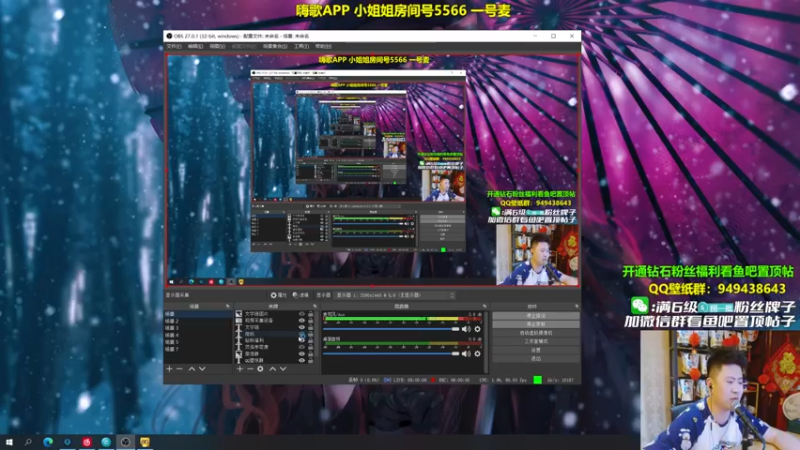Open the yellow app on the taskbar
Viewport: 800px width, 450px height.
[x=145, y=442]
